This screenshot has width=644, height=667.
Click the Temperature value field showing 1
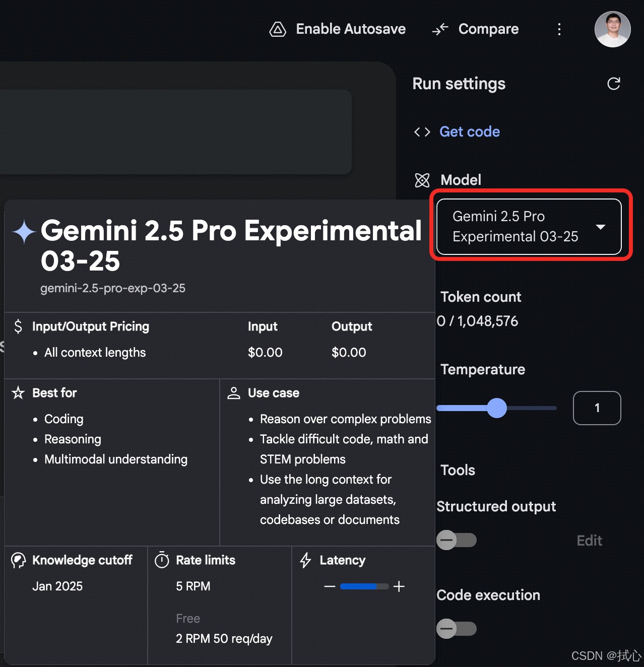click(x=597, y=408)
